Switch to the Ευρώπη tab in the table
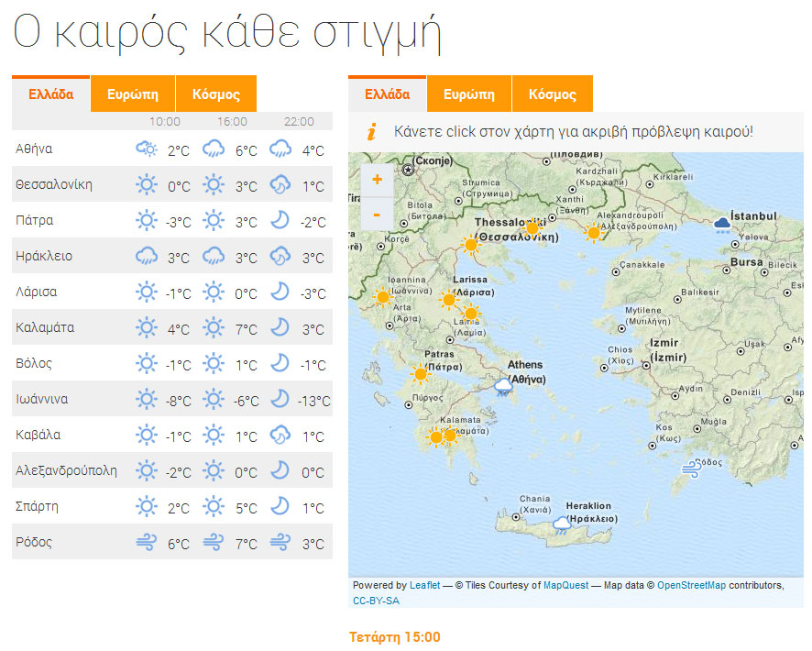This screenshot has width=812, height=651. [x=131, y=94]
